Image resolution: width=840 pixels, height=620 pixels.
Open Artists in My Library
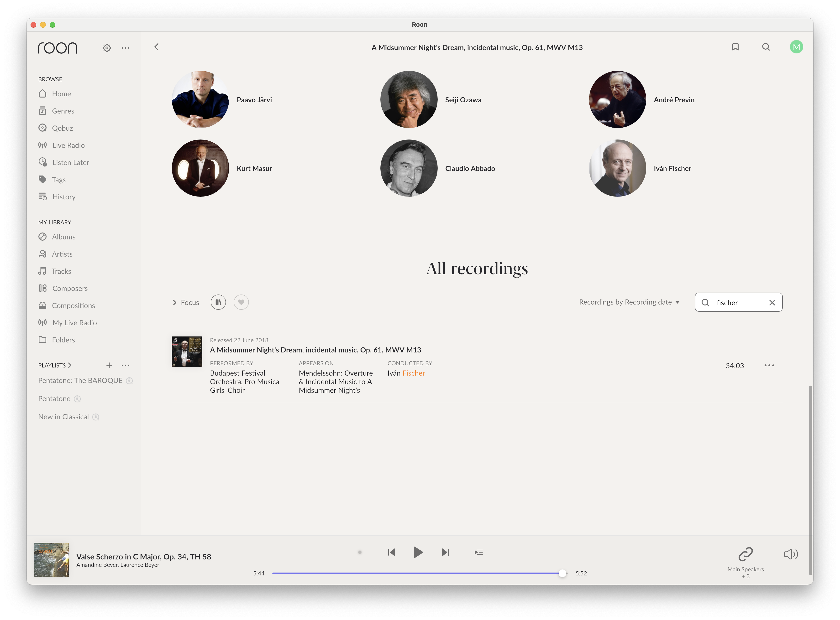coord(56,254)
